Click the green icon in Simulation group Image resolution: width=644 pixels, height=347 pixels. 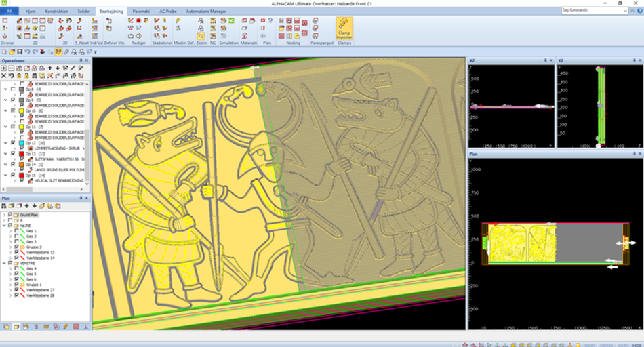point(232,20)
